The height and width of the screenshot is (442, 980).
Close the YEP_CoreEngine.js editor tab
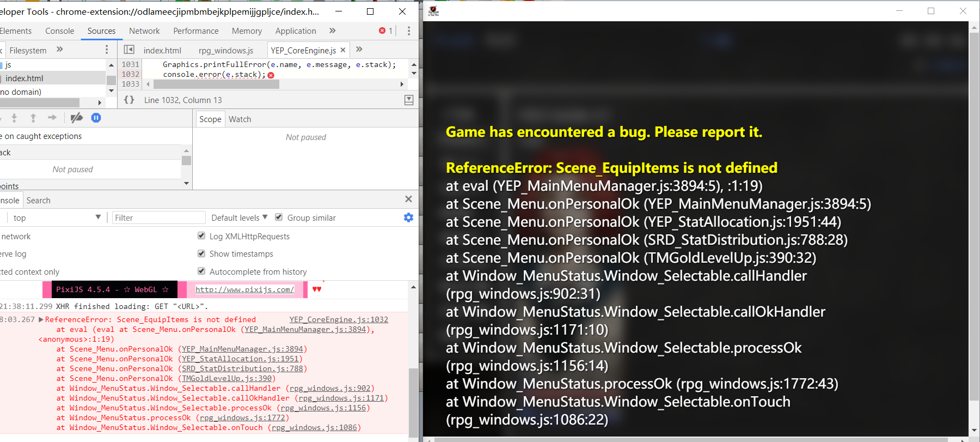[x=343, y=50]
